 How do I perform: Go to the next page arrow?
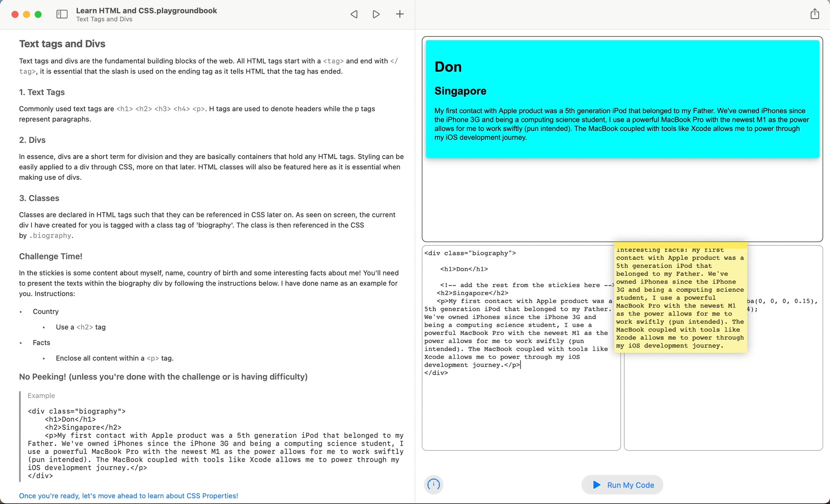click(x=377, y=14)
